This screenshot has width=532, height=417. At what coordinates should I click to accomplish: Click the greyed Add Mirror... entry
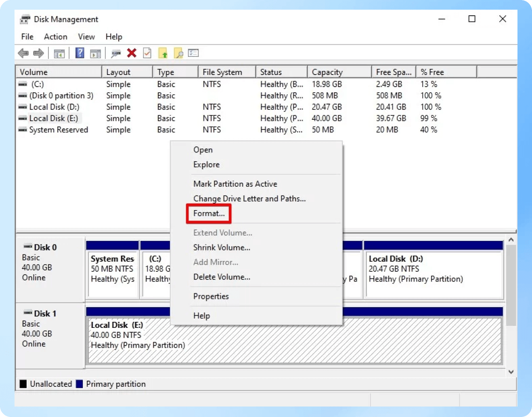(257, 262)
